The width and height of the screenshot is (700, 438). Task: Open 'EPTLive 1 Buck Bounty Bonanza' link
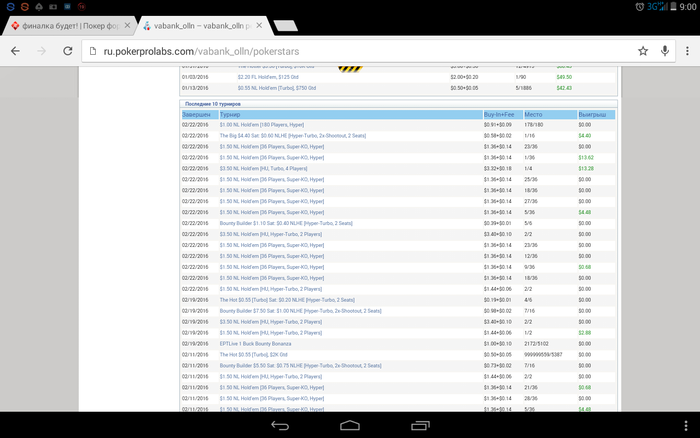(255, 344)
